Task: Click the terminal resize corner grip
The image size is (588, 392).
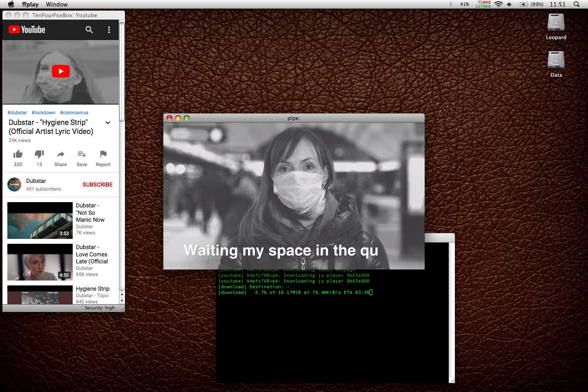Action: click(452, 380)
